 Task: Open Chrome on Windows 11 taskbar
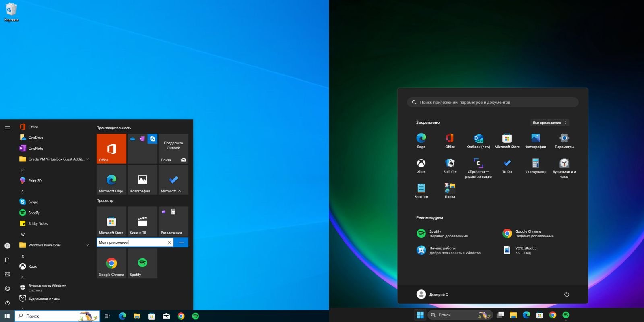(553, 315)
